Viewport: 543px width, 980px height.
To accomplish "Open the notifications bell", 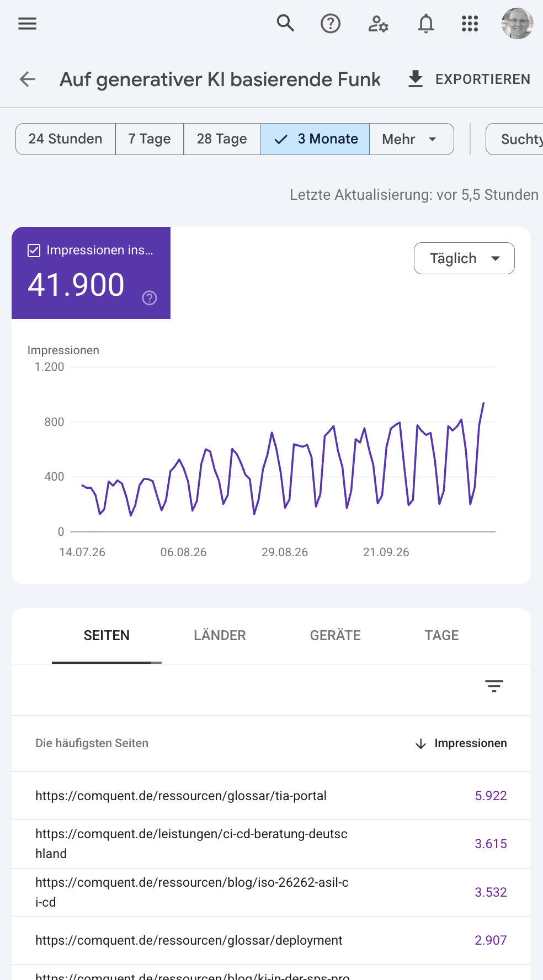I will tap(426, 24).
